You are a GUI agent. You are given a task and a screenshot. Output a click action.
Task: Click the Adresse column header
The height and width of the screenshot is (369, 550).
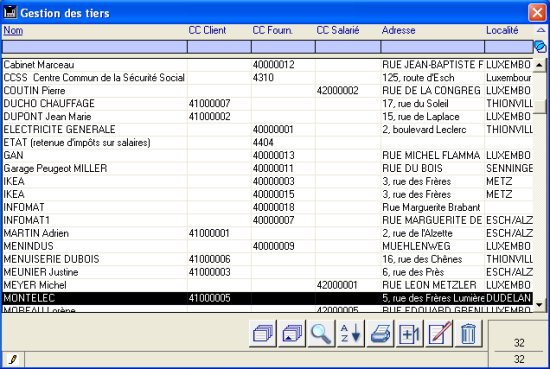[398, 30]
